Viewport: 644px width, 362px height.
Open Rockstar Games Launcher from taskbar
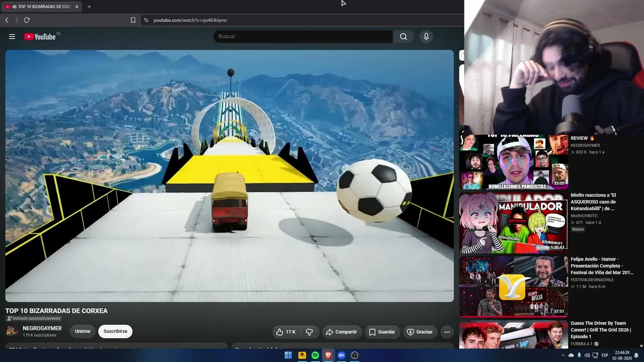(x=302, y=355)
